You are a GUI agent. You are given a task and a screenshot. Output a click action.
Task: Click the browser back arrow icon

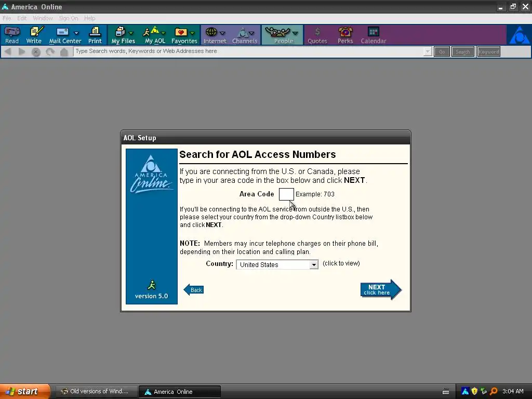point(8,51)
